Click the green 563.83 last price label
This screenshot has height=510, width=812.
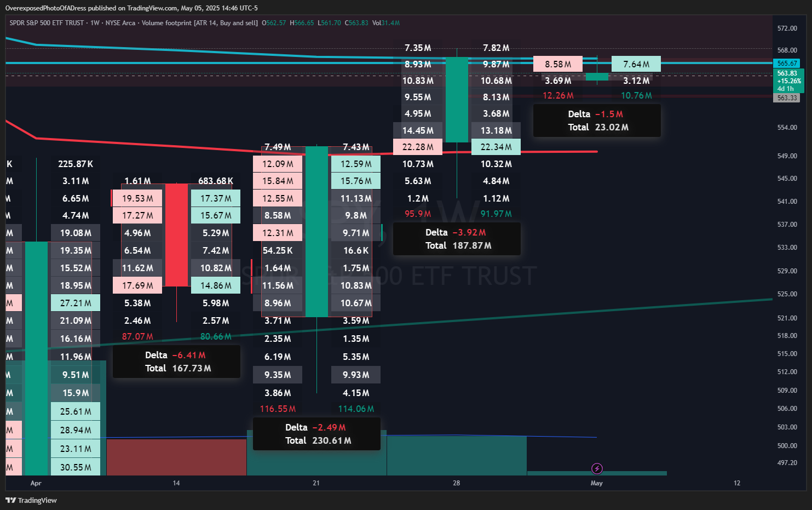tap(788, 81)
